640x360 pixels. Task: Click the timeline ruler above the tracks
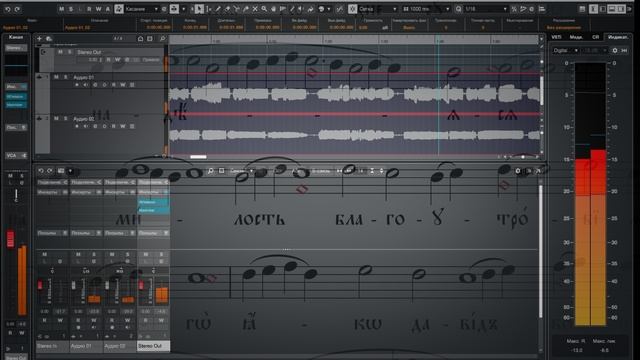[353, 40]
